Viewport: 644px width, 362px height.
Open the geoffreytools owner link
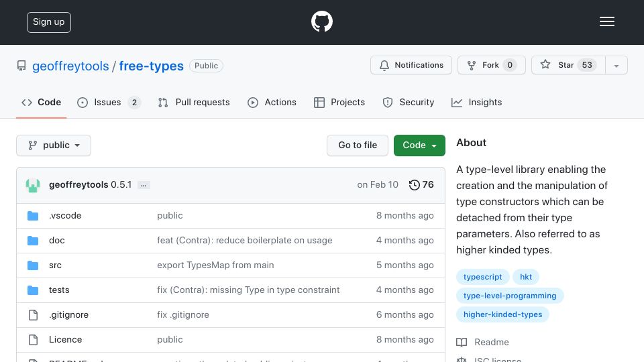(70, 66)
